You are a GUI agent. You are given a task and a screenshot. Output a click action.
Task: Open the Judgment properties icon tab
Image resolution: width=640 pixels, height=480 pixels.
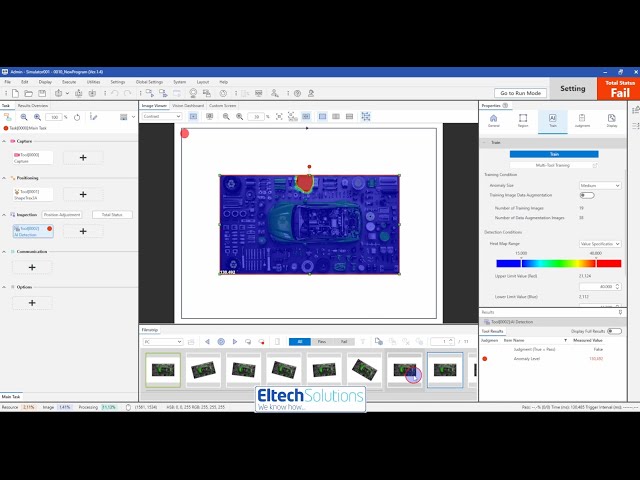pos(582,121)
